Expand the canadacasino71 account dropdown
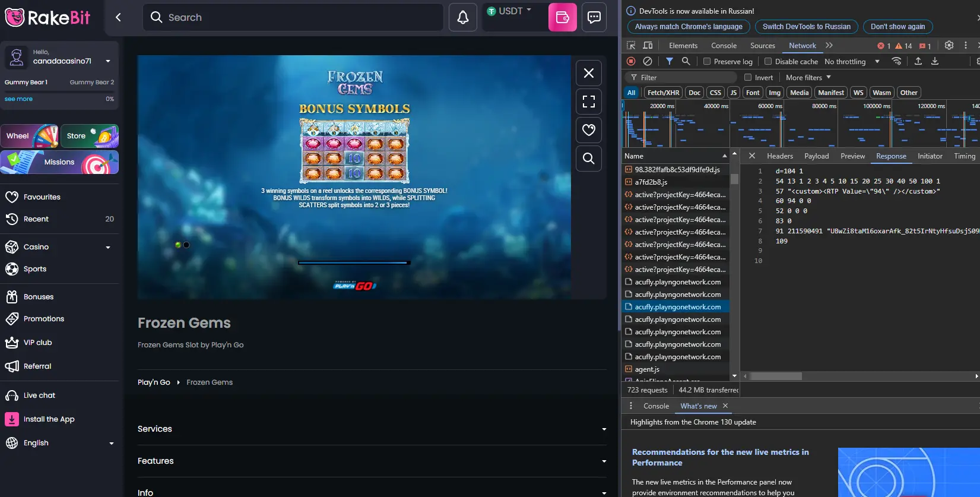Viewport: 980px width, 497px height. click(108, 61)
